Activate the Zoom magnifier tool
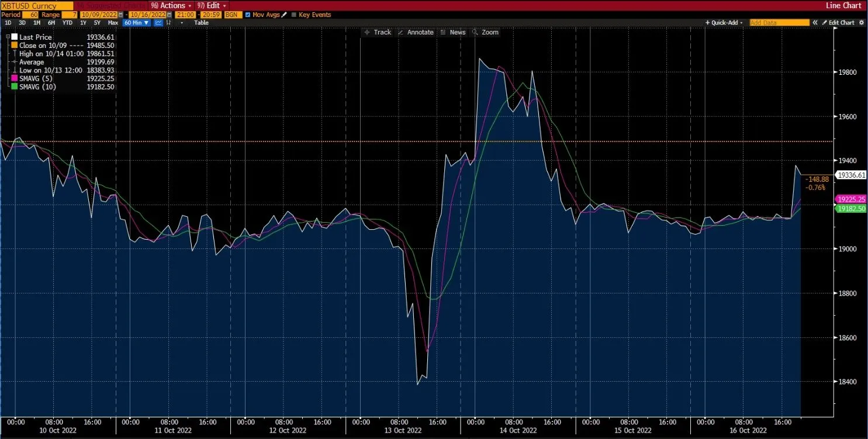The width and height of the screenshot is (868, 439). point(486,32)
